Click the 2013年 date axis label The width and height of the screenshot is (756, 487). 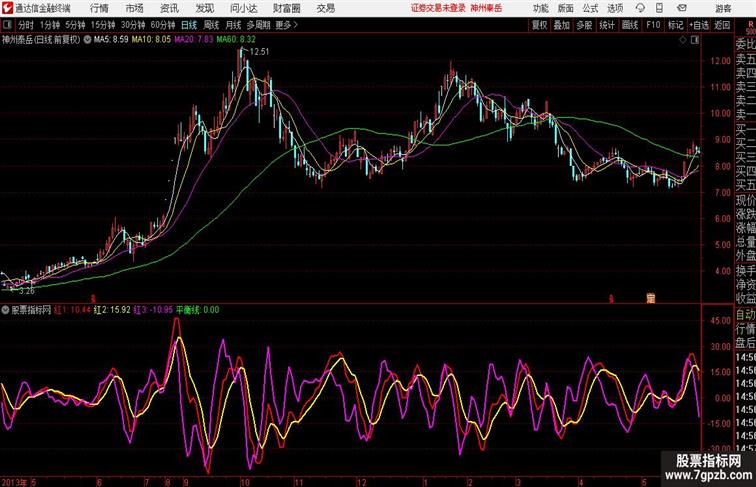point(14,482)
